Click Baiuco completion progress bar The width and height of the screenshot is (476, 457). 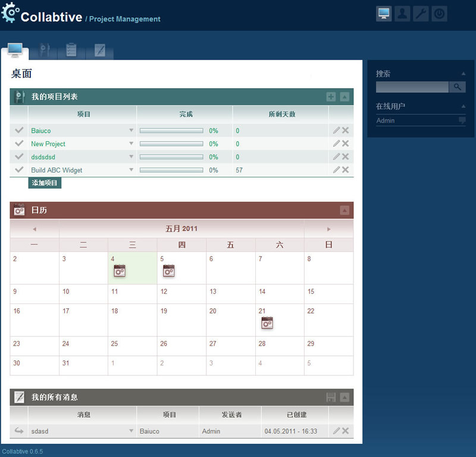[x=171, y=131]
